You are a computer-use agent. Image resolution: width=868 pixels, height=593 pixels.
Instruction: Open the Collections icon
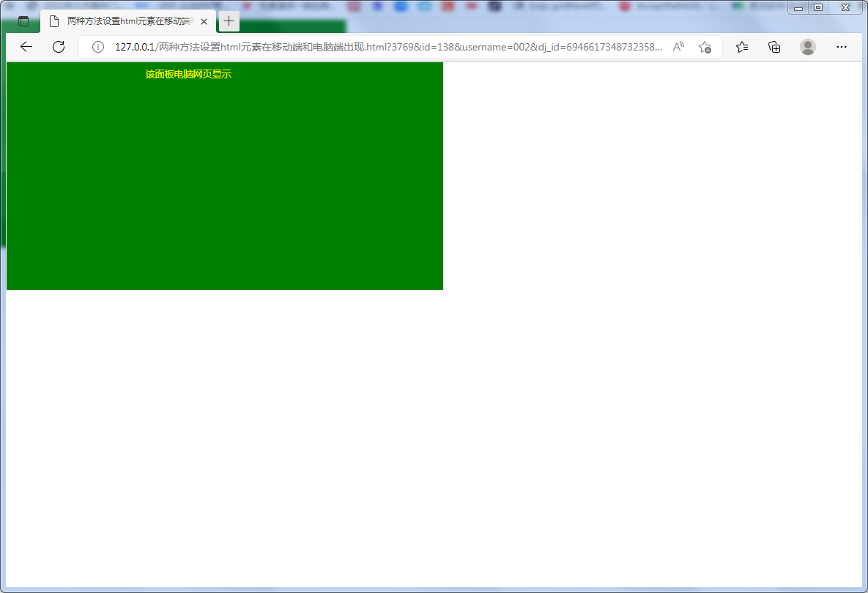(x=774, y=47)
